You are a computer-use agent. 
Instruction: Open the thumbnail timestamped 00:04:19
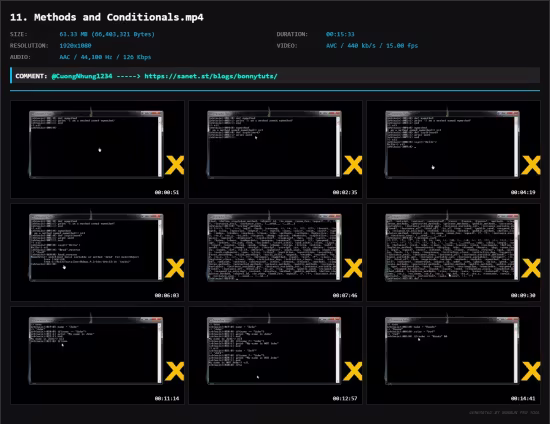(454, 149)
